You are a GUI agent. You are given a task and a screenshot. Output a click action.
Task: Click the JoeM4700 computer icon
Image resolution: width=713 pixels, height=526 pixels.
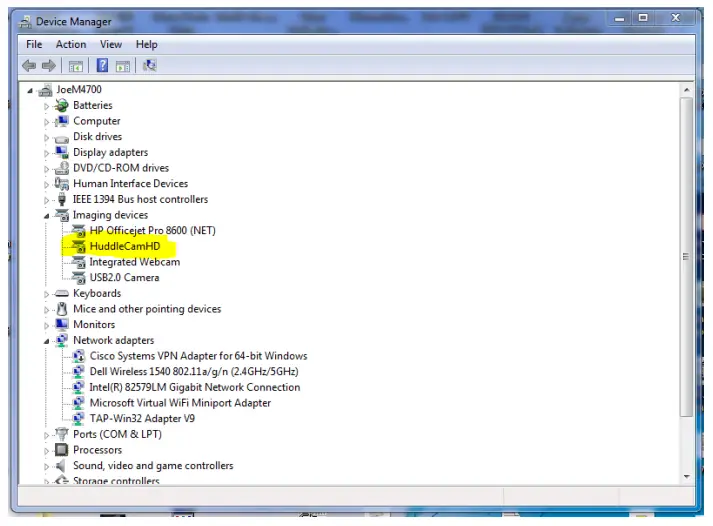[x=45, y=90]
